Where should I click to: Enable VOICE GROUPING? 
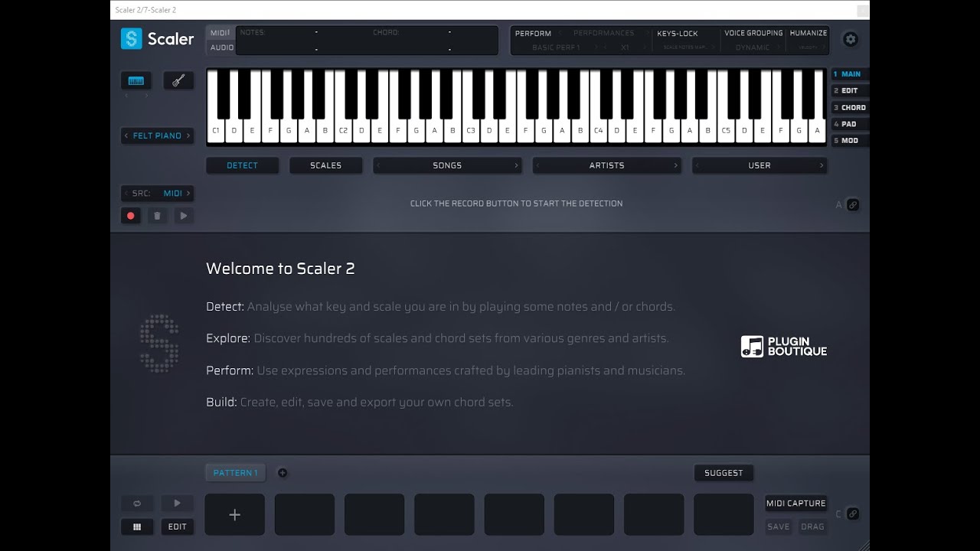coord(753,34)
